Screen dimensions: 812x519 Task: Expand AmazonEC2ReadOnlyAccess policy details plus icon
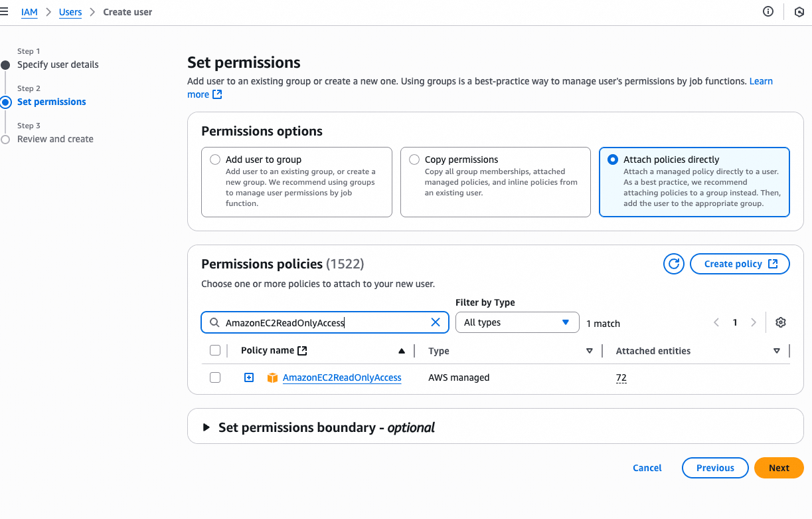[249, 377]
